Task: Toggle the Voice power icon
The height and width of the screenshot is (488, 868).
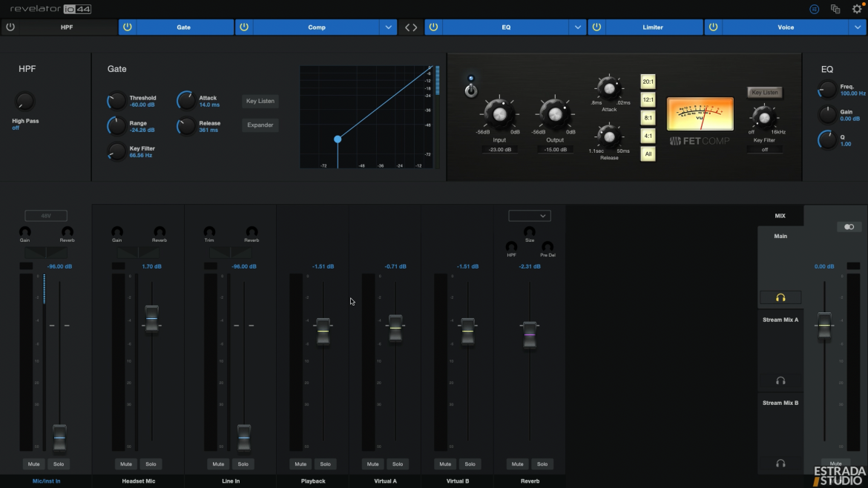Action: [x=713, y=27]
